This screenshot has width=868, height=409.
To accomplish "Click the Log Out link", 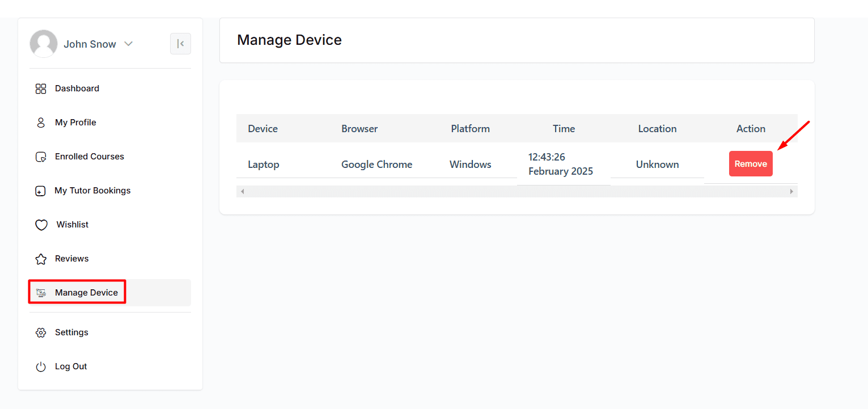I will point(70,366).
